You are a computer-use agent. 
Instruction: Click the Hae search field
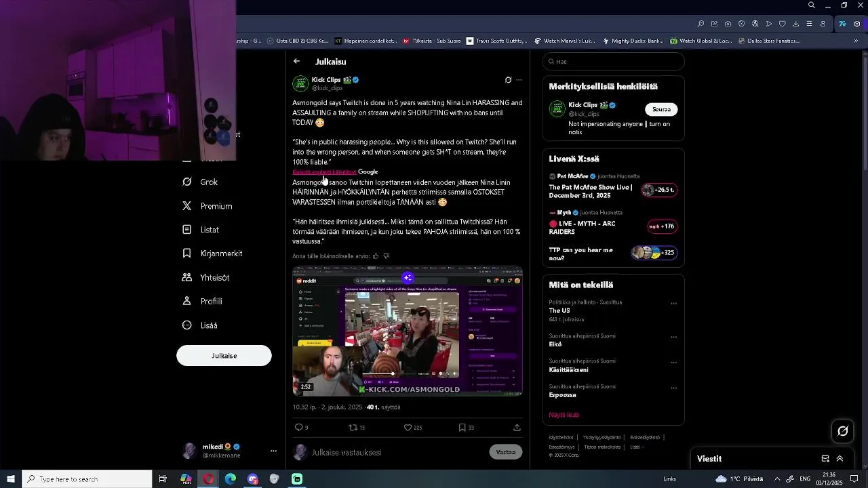614,62
